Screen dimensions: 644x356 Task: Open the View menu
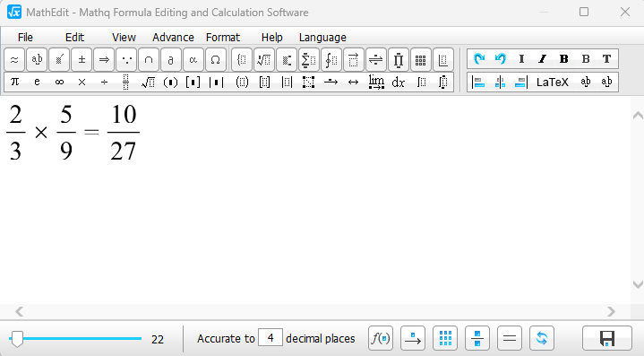[x=124, y=38]
